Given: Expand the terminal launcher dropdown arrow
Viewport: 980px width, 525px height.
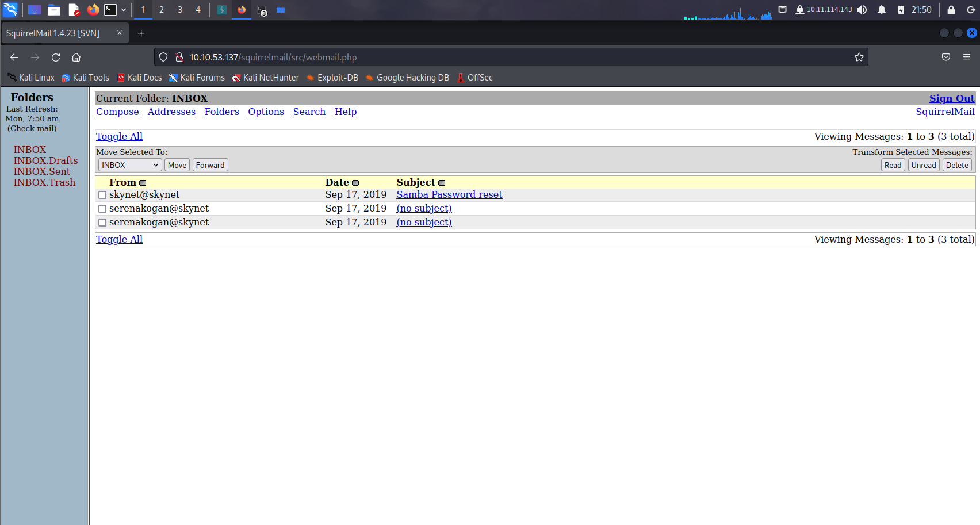Looking at the screenshot, I should click(124, 10).
